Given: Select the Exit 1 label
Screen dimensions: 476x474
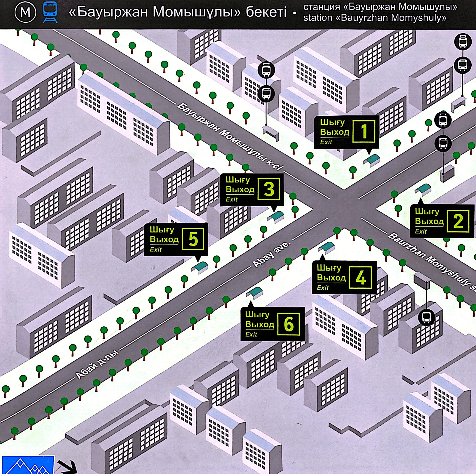Looking at the screenshot, I should point(346,132).
